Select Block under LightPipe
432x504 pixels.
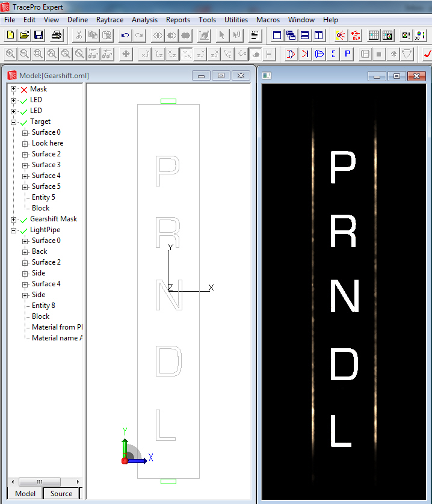(40, 316)
